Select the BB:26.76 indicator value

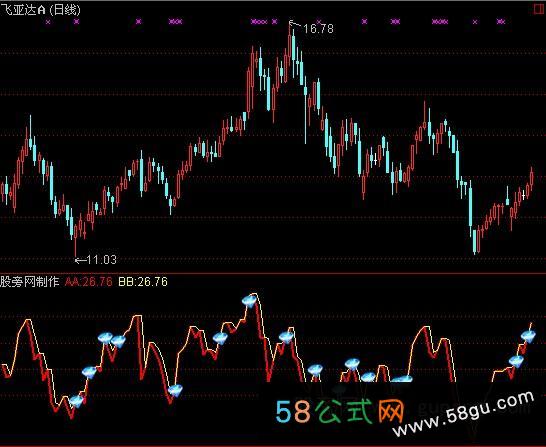point(143,282)
